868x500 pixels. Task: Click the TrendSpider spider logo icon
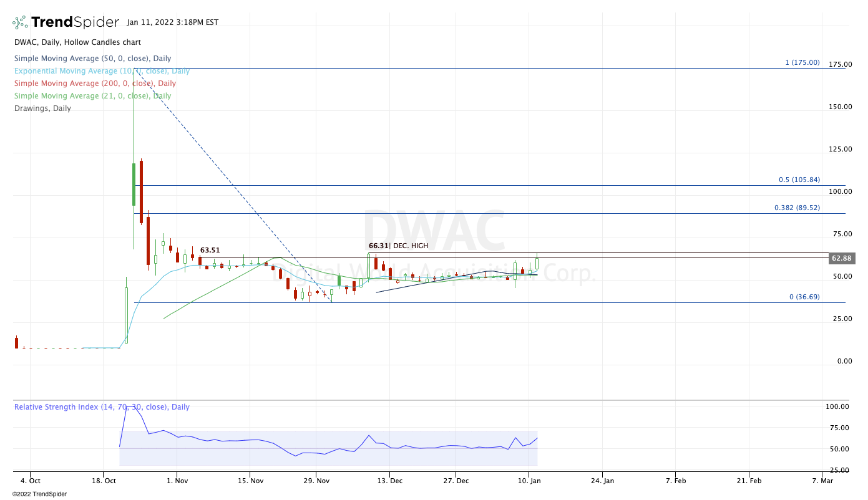[x=19, y=22]
